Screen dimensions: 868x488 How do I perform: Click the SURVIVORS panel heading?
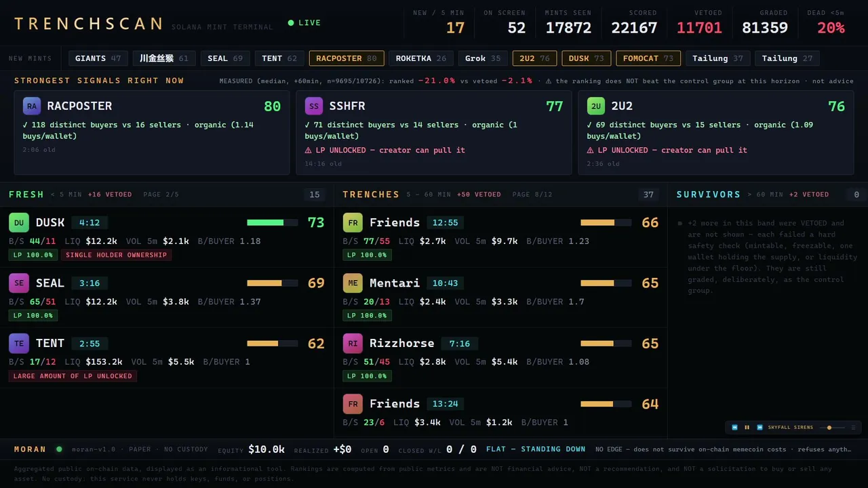click(x=709, y=195)
